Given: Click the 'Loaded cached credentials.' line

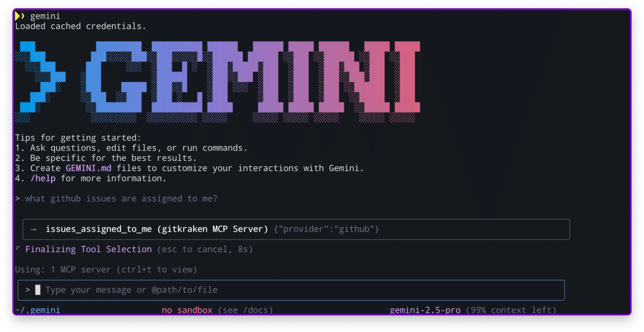Looking at the screenshot, I should point(80,26).
